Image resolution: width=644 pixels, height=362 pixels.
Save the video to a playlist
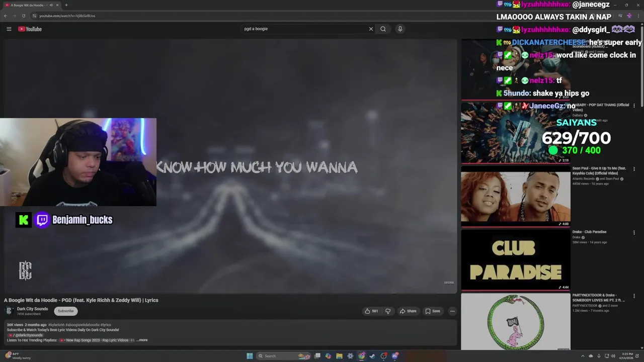pyautogui.click(x=433, y=311)
